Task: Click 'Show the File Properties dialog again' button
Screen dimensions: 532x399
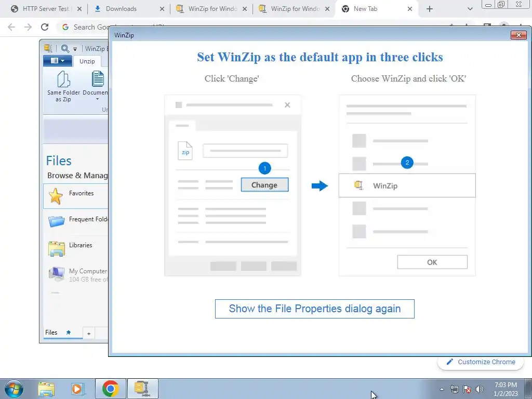Action: pos(314,309)
